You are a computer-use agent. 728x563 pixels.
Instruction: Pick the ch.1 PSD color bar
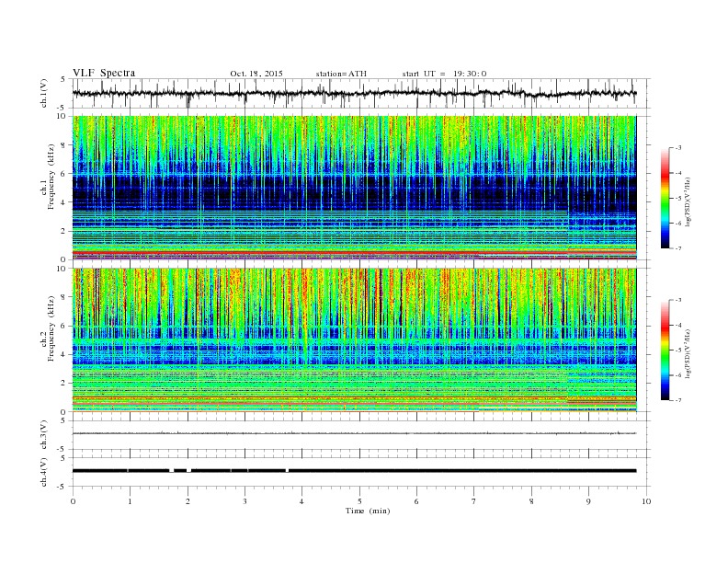(665, 199)
